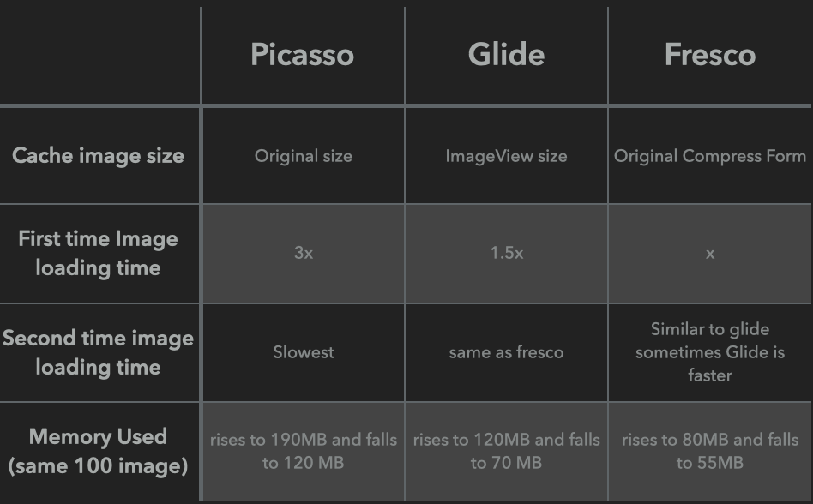This screenshot has width=813, height=504.
Task: Select the rises to 120MB cell
Action: pyautogui.click(x=506, y=451)
